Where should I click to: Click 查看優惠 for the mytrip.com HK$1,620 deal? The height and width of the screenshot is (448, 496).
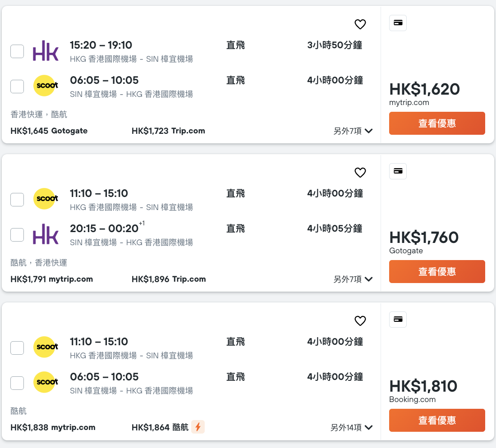(x=437, y=123)
